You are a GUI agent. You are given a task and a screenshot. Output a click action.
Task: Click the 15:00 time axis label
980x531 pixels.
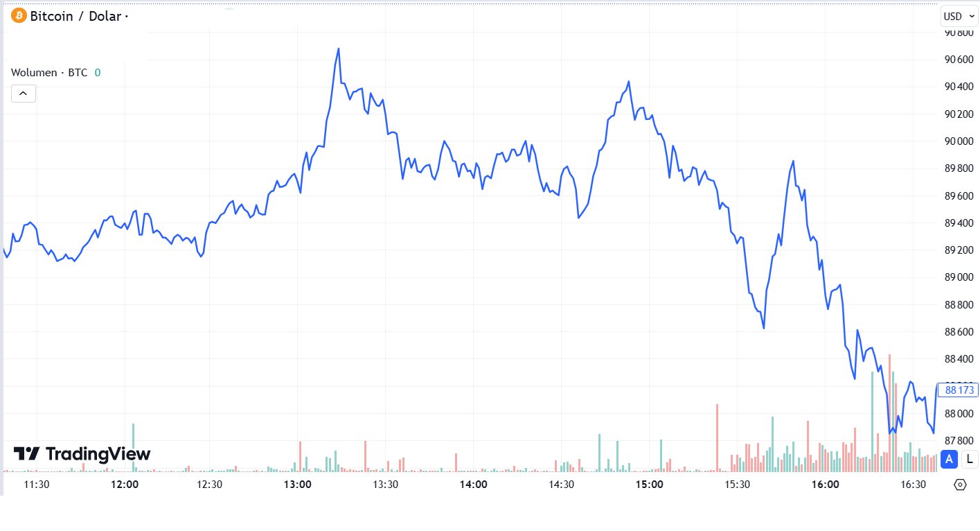[649, 485]
